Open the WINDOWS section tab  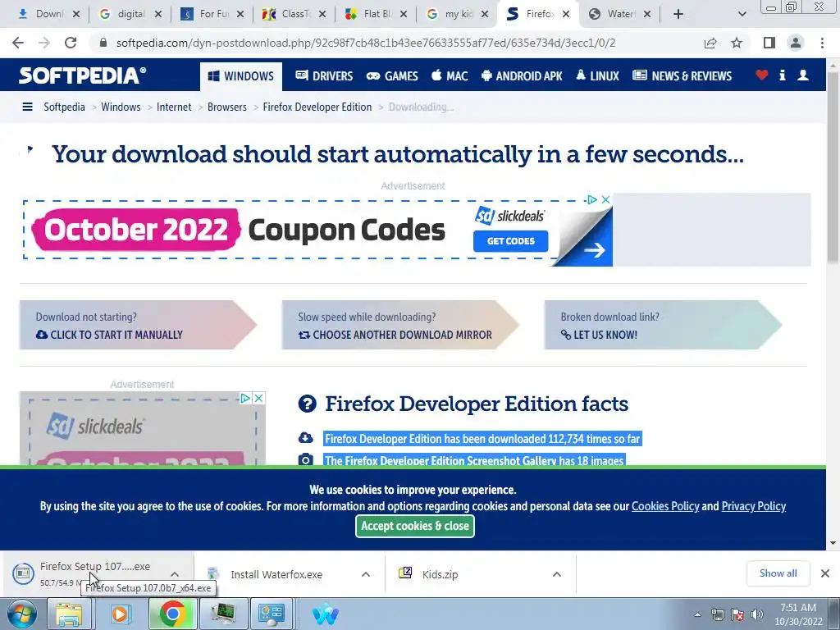[x=241, y=76]
